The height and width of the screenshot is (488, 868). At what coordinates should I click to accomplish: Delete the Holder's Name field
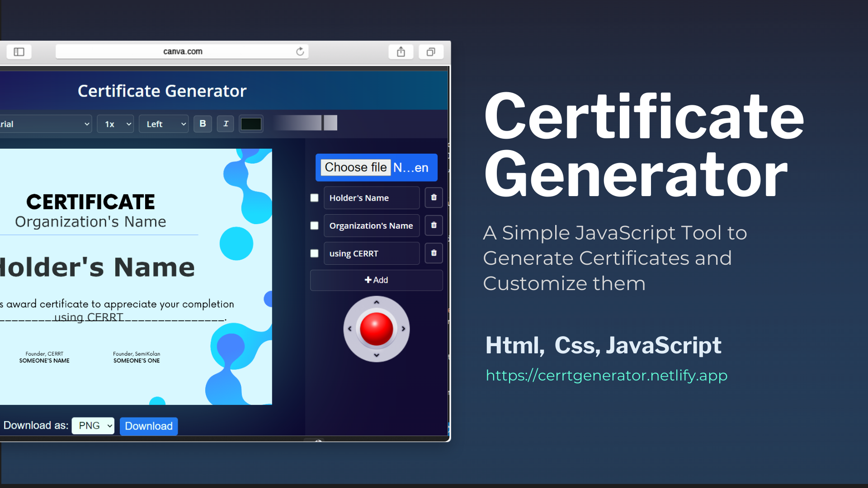(x=434, y=197)
